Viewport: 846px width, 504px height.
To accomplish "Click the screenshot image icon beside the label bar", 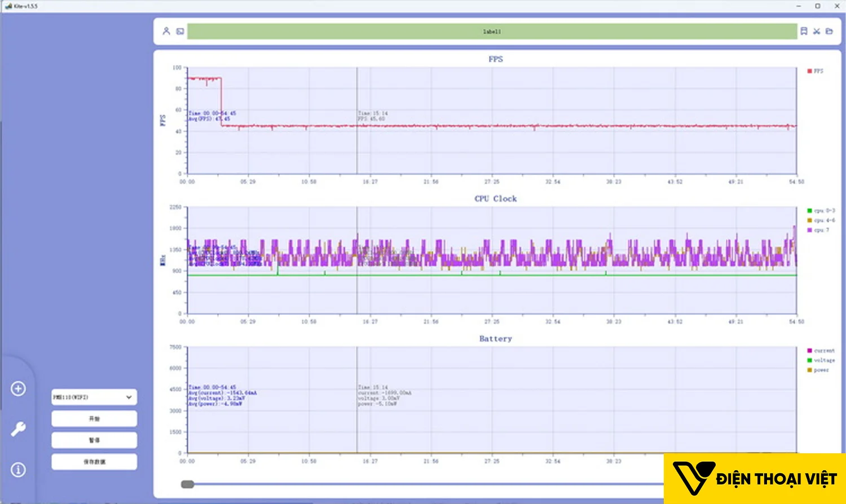I will (180, 32).
